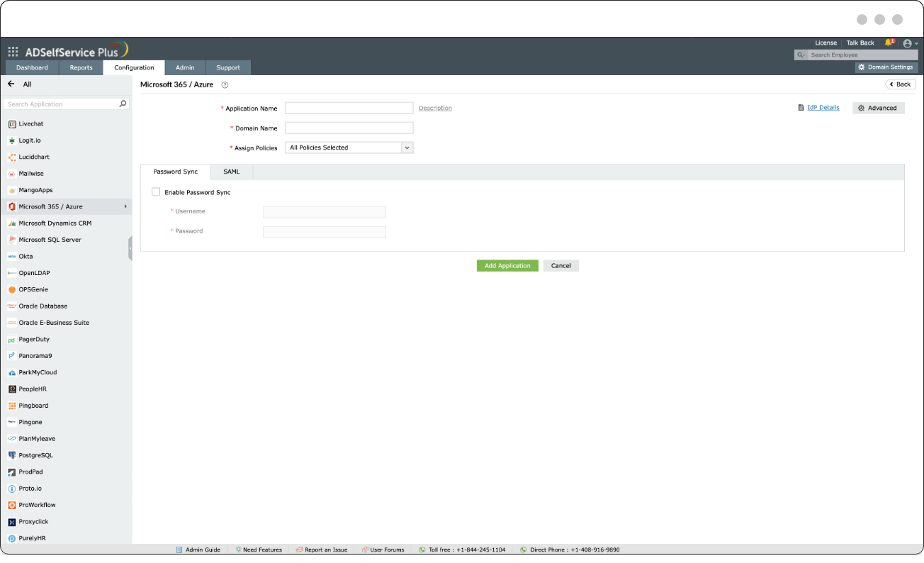Click the ParkMyCloud app icon
This screenshot has height=563, width=924.
click(12, 372)
